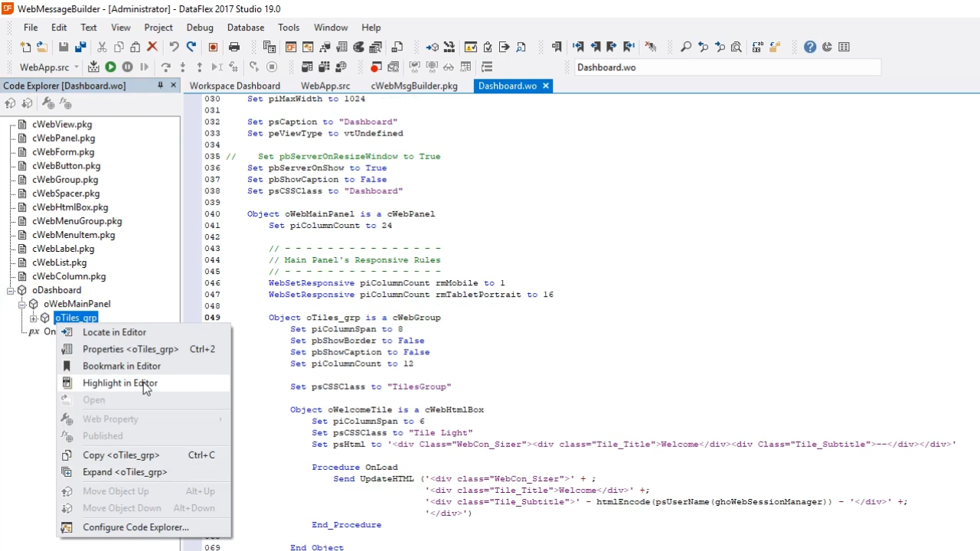980x551 pixels.
Task: Toggle Code Explorer pin (auto-hide)
Action: (160, 86)
